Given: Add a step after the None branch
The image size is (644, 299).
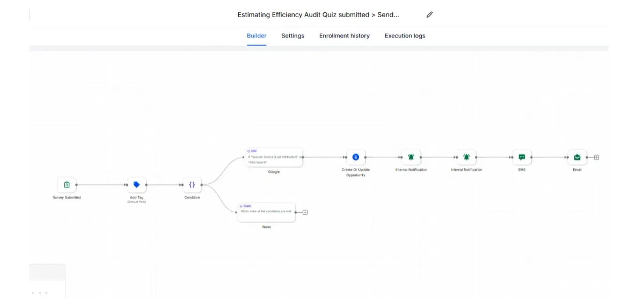Looking at the screenshot, I should coord(305,212).
